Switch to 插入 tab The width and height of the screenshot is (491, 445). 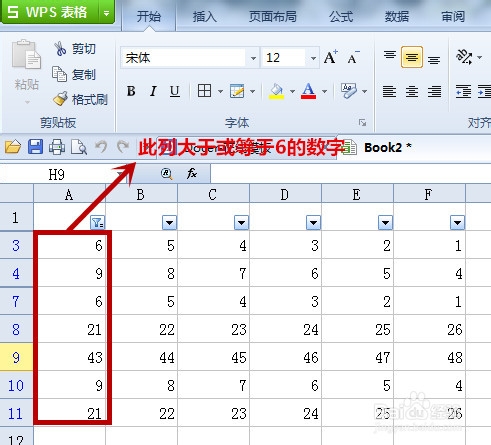205,16
